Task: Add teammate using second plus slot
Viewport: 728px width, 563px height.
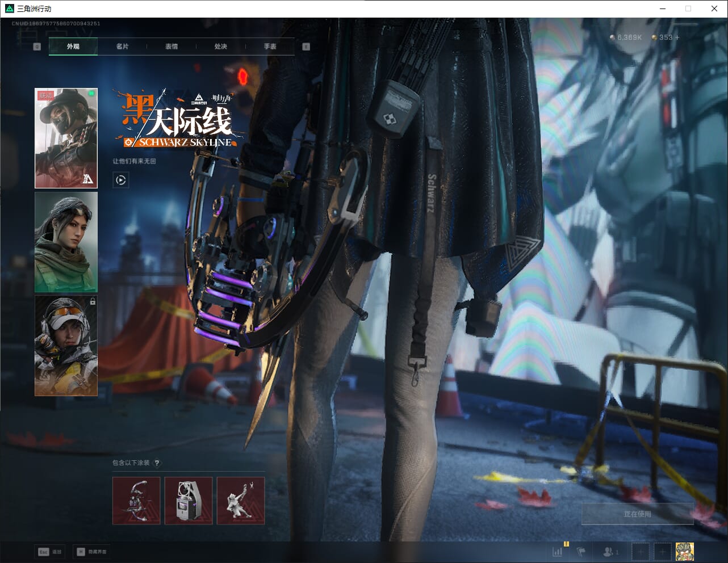Action: [x=662, y=551]
